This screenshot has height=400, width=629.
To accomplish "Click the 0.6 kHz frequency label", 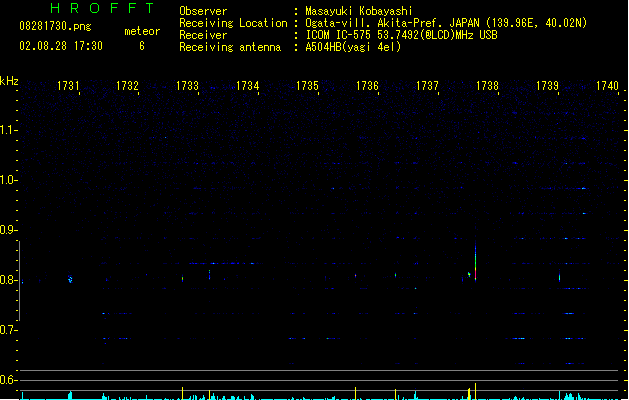I will (x=8, y=380).
